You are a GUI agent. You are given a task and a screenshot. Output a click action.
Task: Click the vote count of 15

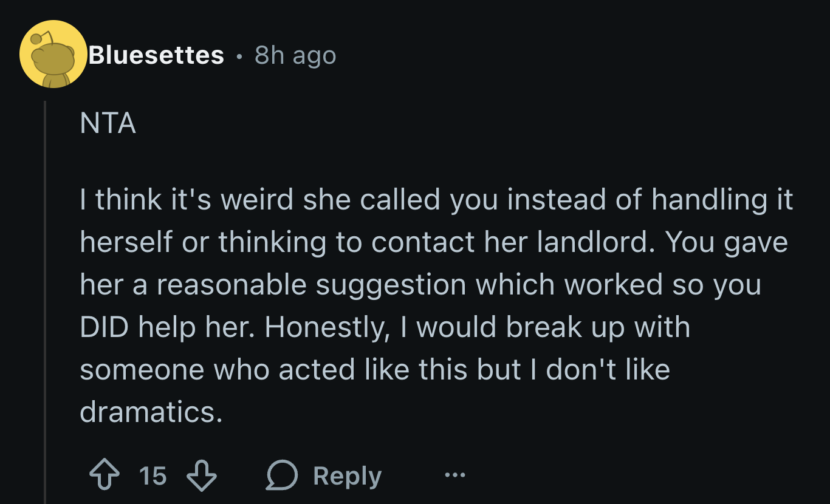click(x=153, y=476)
